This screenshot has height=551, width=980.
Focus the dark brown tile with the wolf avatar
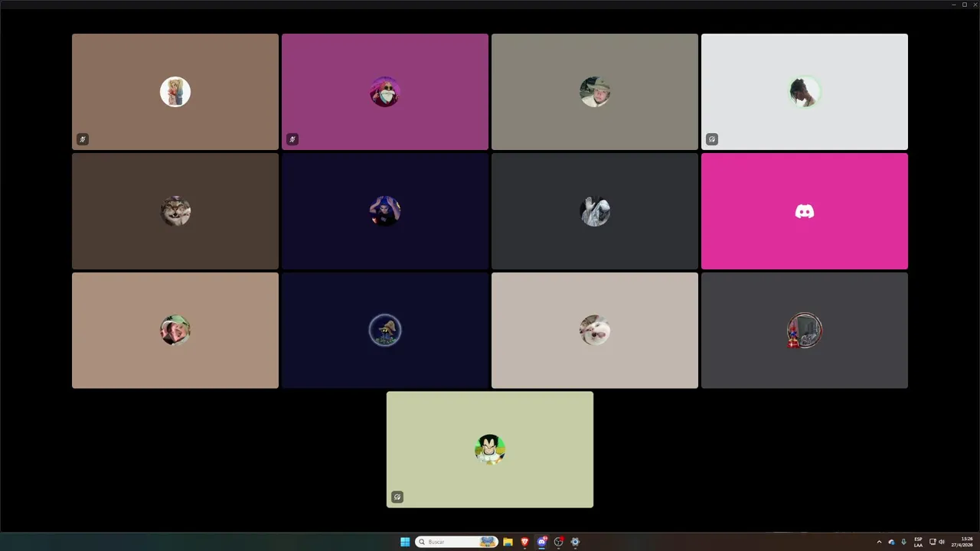(x=175, y=211)
